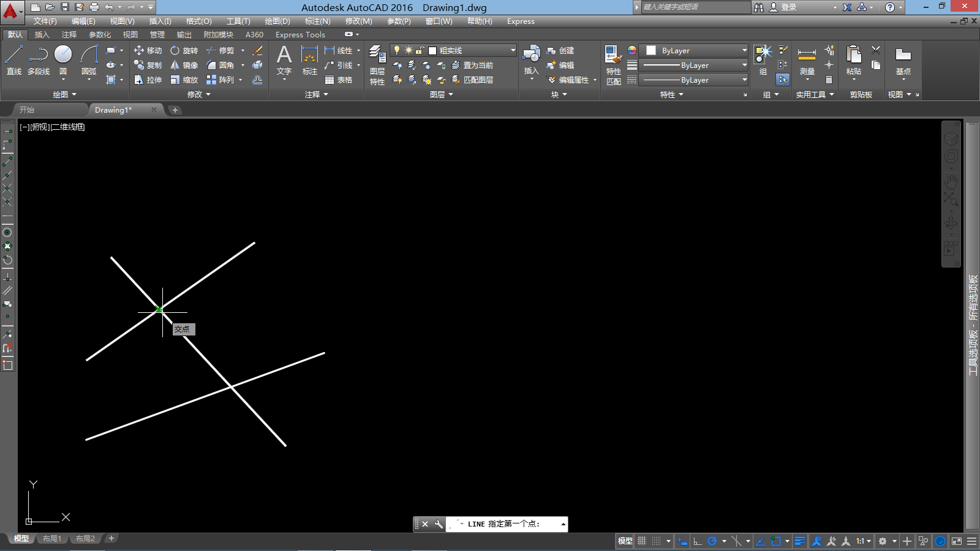Screen dimensions: 980x551
Task: Switch to the 注释 ribbon tab
Action: 69,35
